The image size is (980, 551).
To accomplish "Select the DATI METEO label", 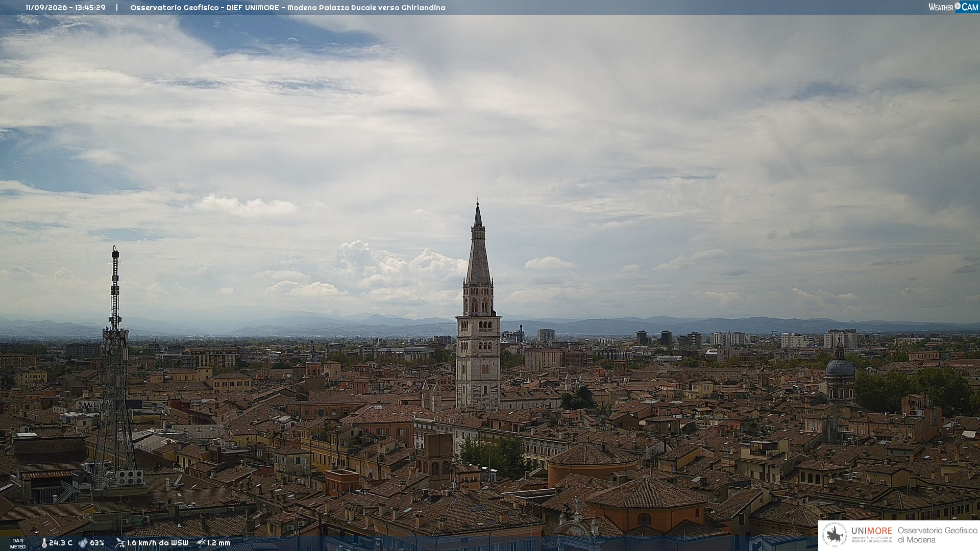I will tap(18, 543).
